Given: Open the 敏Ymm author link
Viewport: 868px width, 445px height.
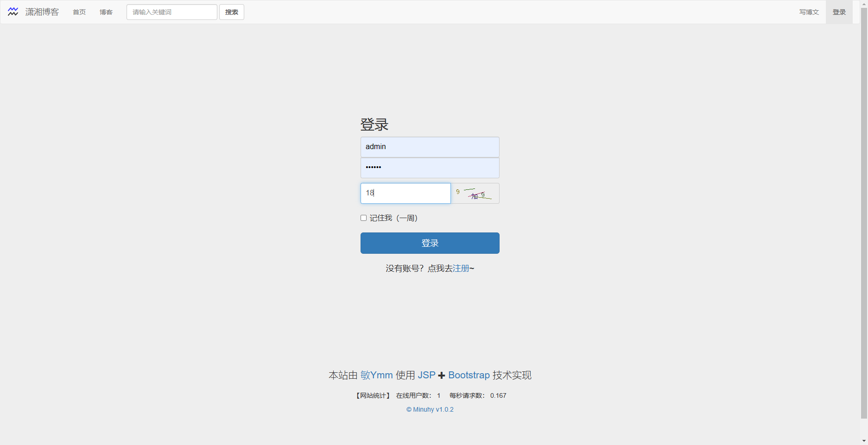Looking at the screenshot, I should pos(377,375).
